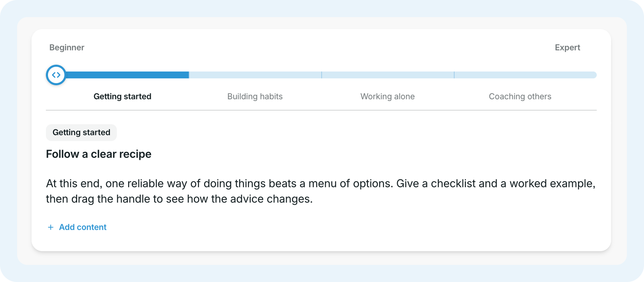644x282 pixels.
Task: Choose the Coaching others step
Action: coord(520,97)
